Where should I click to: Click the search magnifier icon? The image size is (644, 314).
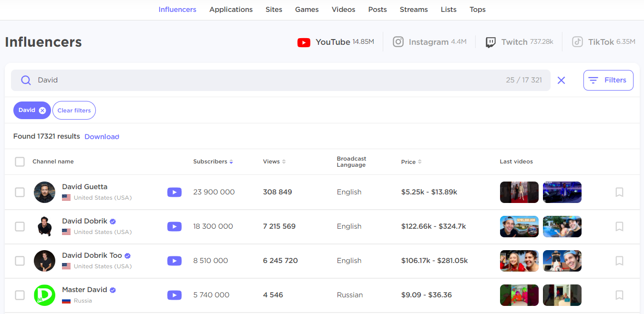26,80
